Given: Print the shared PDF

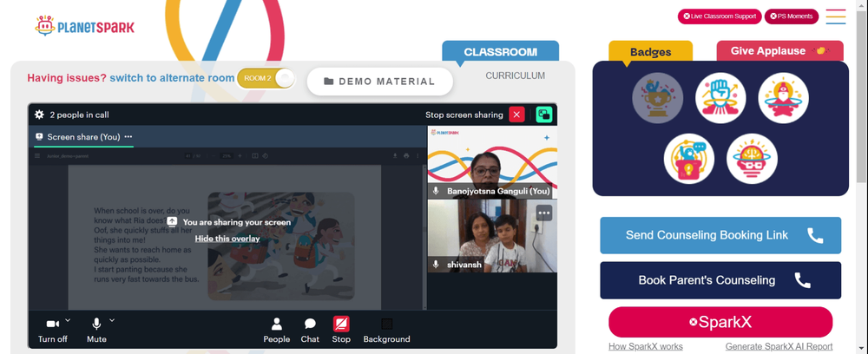Looking at the screenshot, I should 406,156.
